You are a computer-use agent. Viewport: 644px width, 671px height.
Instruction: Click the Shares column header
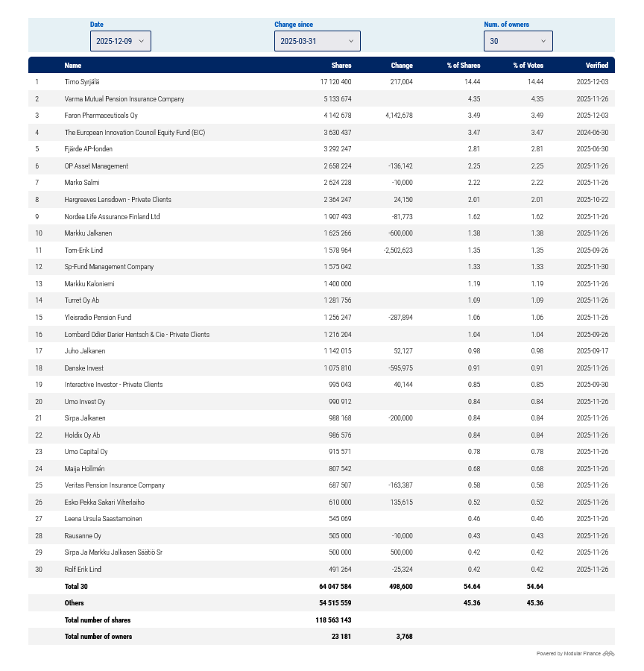coord(341,66)
